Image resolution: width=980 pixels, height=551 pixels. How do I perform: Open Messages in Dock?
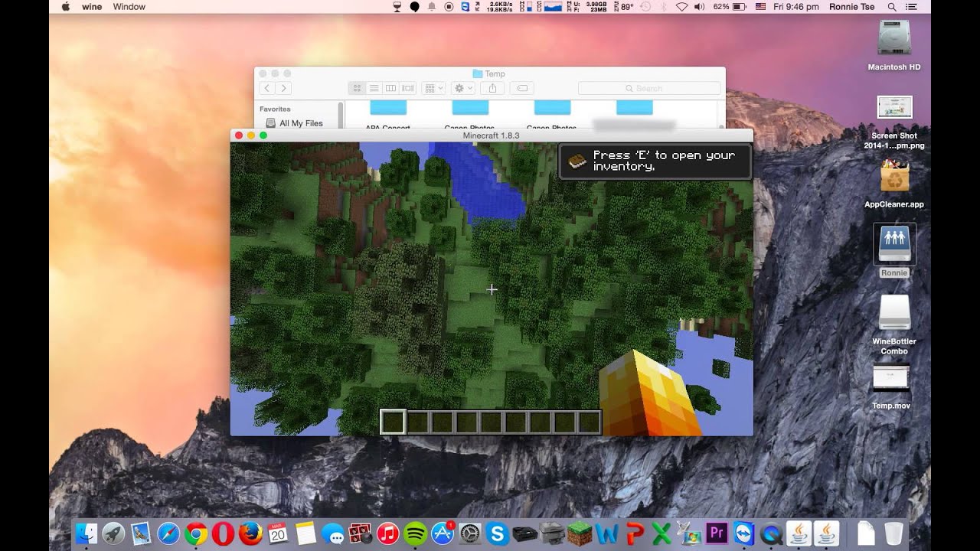333,533
